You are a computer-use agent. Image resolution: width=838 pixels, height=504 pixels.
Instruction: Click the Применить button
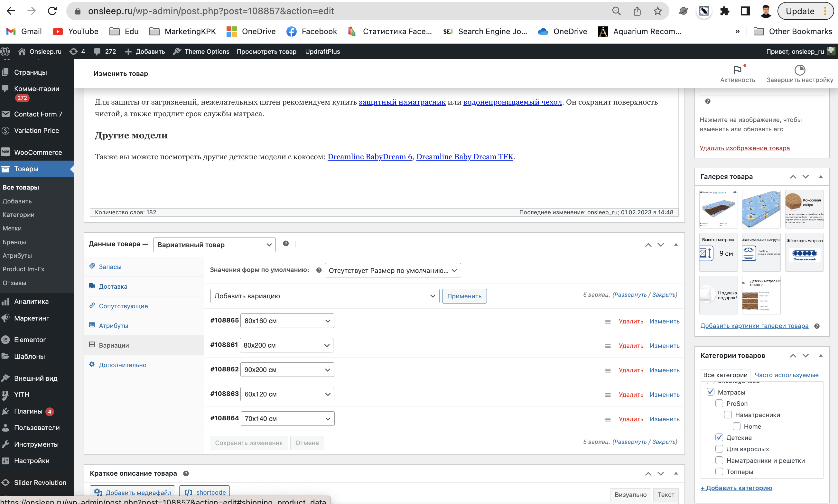click(x=464, y=296)
